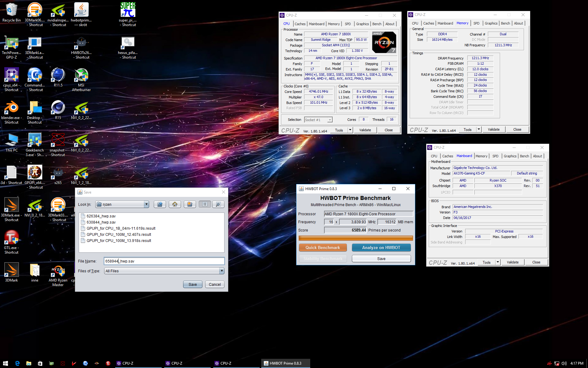Expand Files of Type dropdown
588x368 pixels.
coord(222,271)
